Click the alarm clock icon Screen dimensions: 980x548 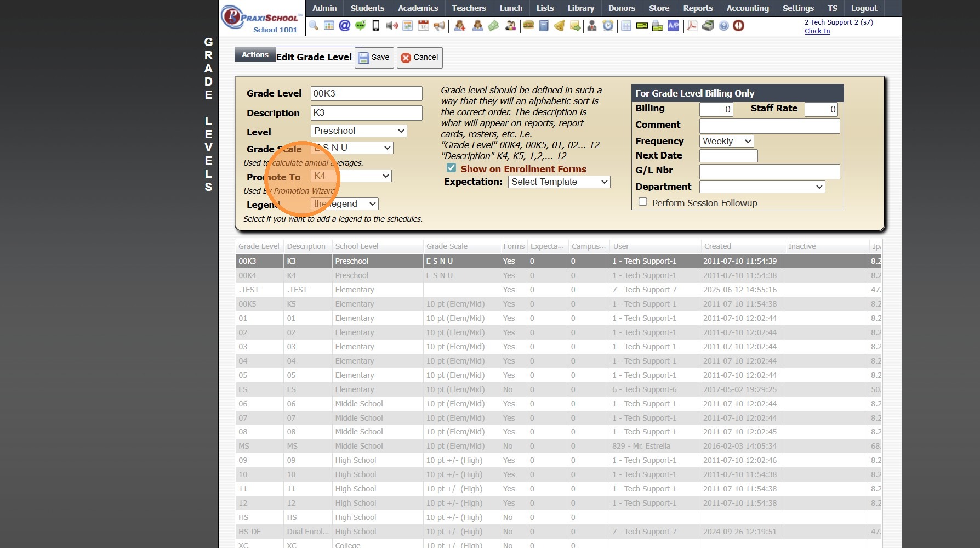(x=608, y=25)
